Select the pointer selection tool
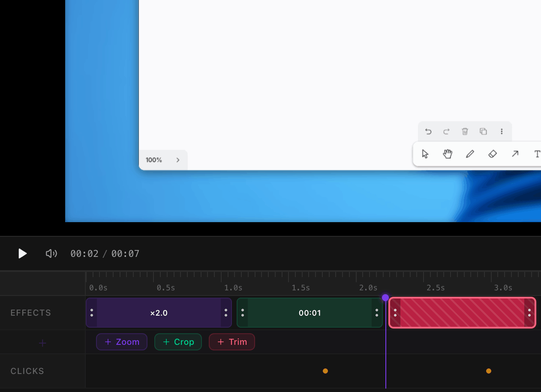The width and height of the screenshot is (541, 392). click(425, 154)
